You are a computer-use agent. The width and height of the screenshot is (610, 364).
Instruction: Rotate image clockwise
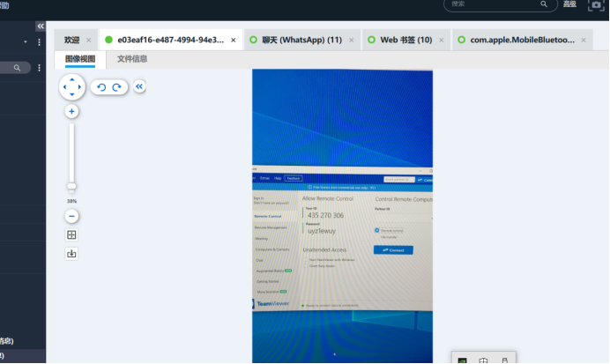[x=116, y=87]
